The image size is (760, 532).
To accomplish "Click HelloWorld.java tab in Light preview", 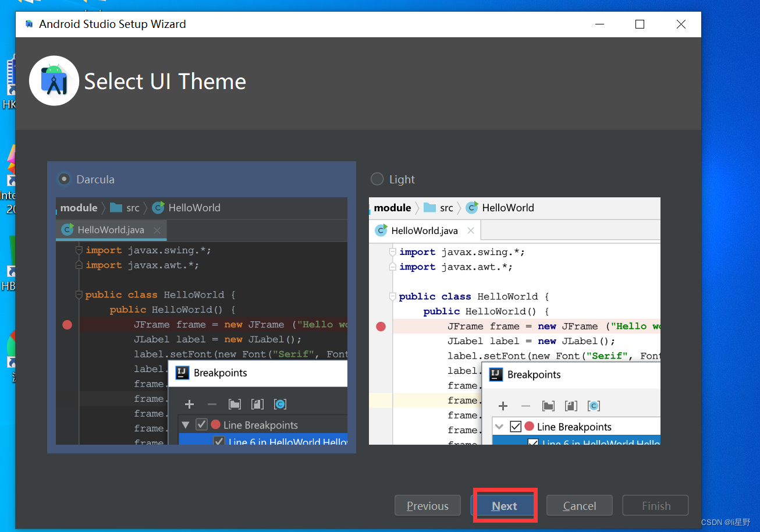I will click(x=425, y=230).
